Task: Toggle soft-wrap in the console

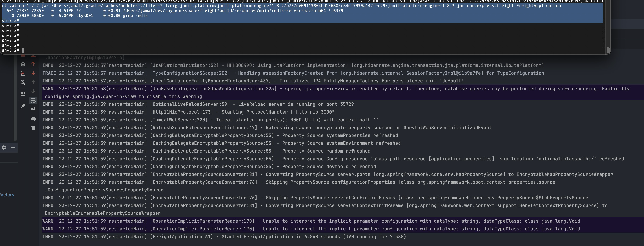Action: click(33, 101)
